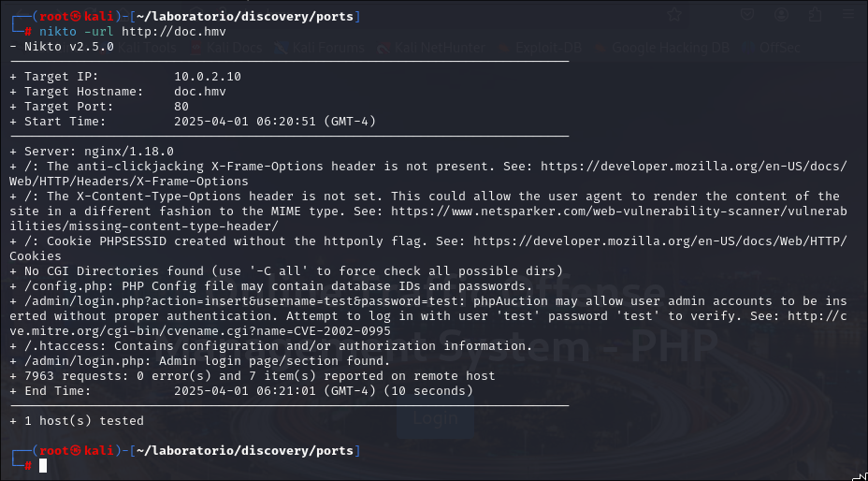Click the /admin/login.php admin page found line
Viewport: 868px width, 481px height.
(200, 361)
